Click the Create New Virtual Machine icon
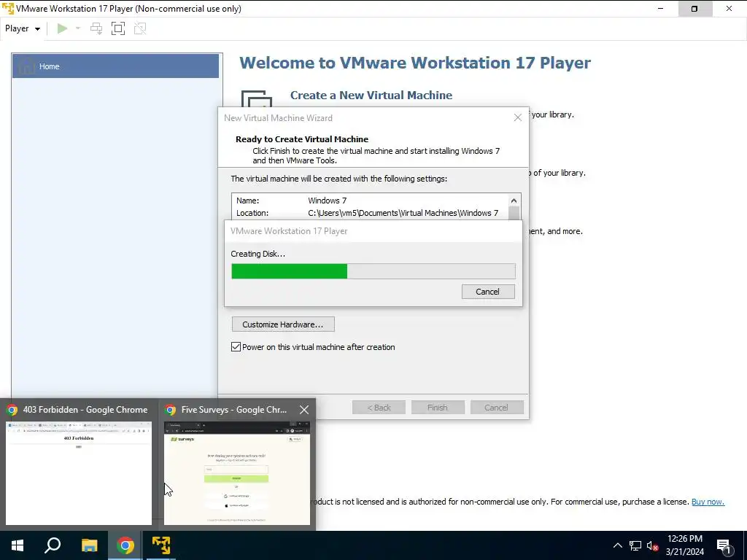 tap(256, 98)
